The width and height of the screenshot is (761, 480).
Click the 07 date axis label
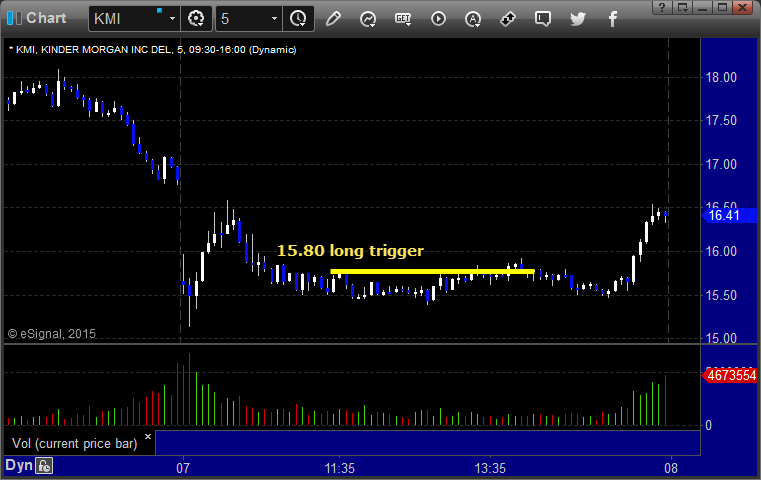(183, 468)
